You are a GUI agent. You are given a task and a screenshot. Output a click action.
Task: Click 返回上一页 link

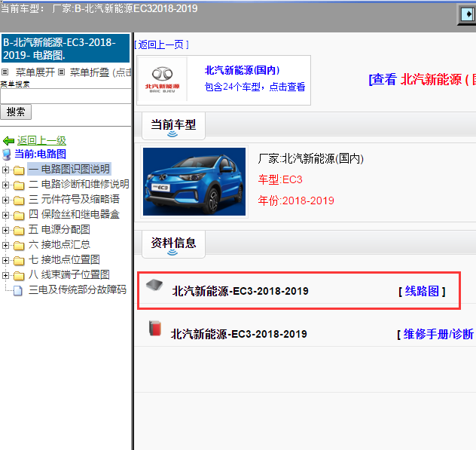[x=161, y=44]
